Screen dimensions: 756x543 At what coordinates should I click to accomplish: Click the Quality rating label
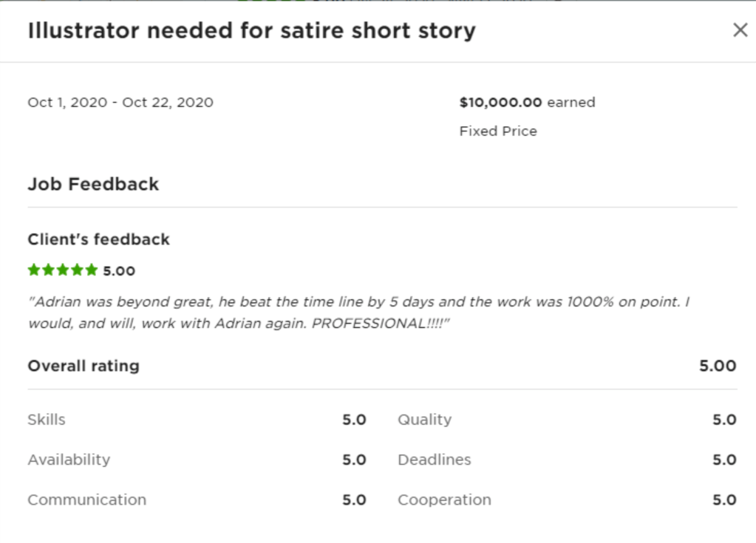(424, 420)
